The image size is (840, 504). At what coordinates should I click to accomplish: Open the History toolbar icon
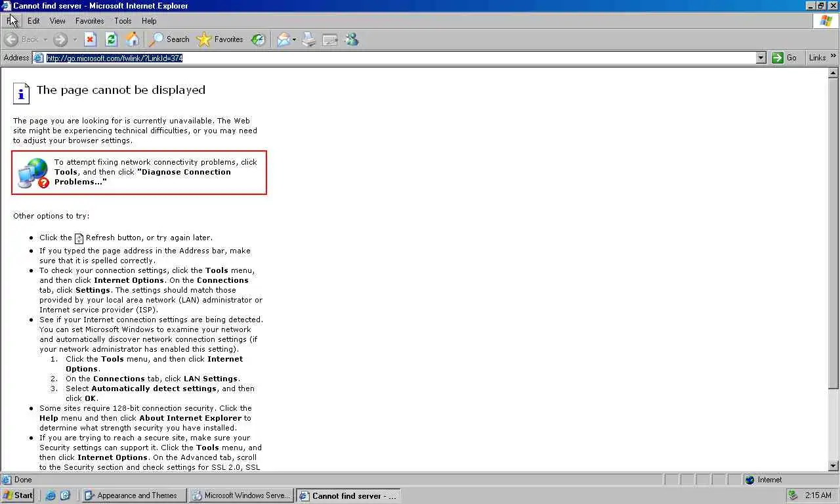point(259,39)
